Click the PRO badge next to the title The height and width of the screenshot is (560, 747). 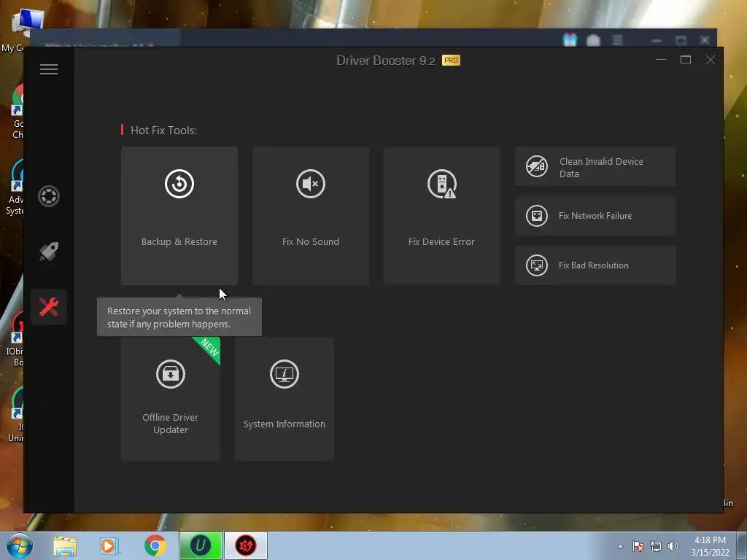(x=451, y=60)
